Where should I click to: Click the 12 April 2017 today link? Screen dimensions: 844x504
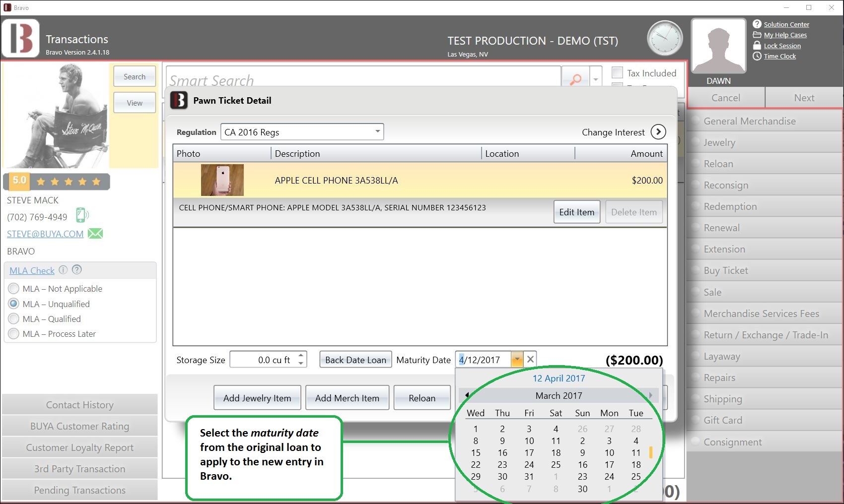(559, 378)
